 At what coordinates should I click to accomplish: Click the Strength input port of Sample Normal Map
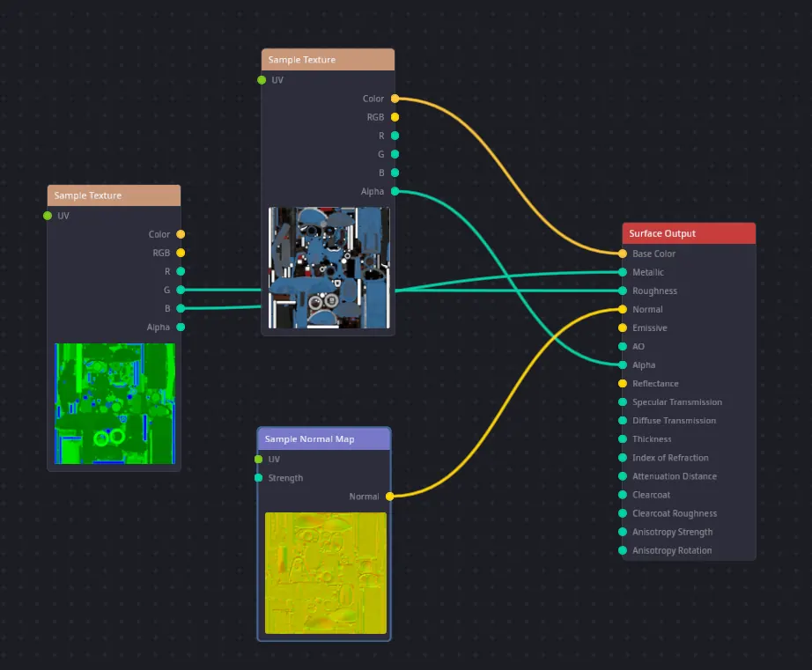click(258, 478)
